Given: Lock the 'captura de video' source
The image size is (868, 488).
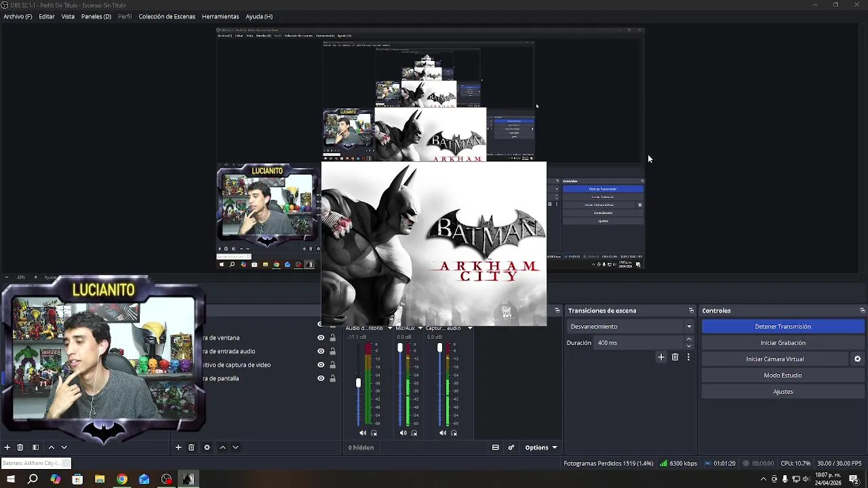Looking at the screenshot, I should pyautogui.click(x=332, y=365).
